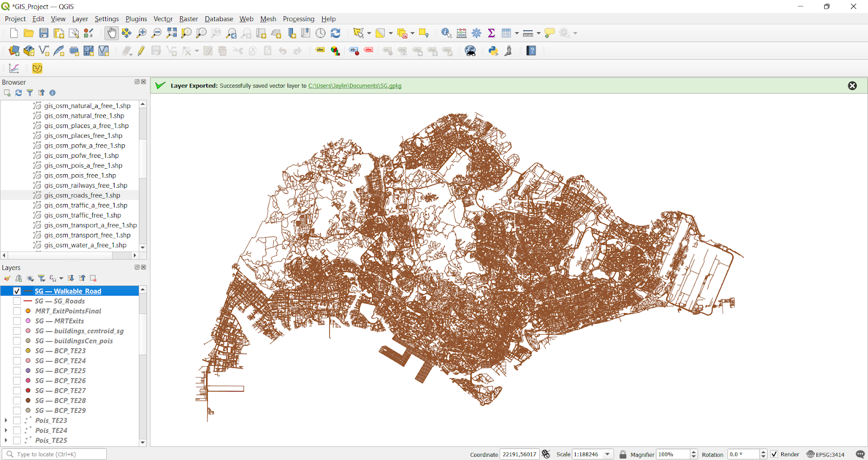Open the Statistical Summary sigma icon

point(492,33)
